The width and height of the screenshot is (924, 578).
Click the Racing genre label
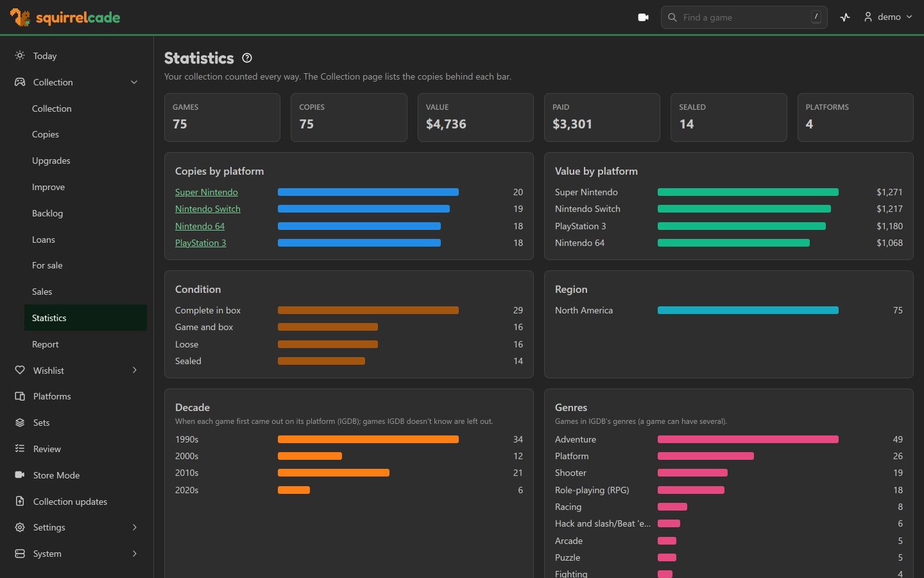coord(568,507)
